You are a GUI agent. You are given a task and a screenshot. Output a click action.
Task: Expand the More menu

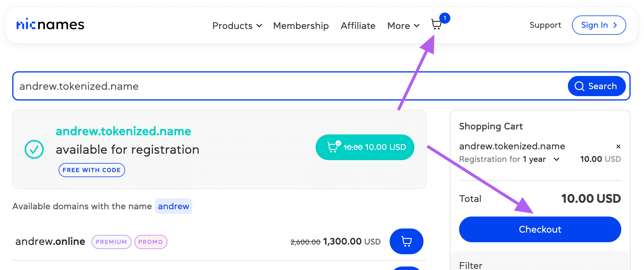[x=403, y=26]
